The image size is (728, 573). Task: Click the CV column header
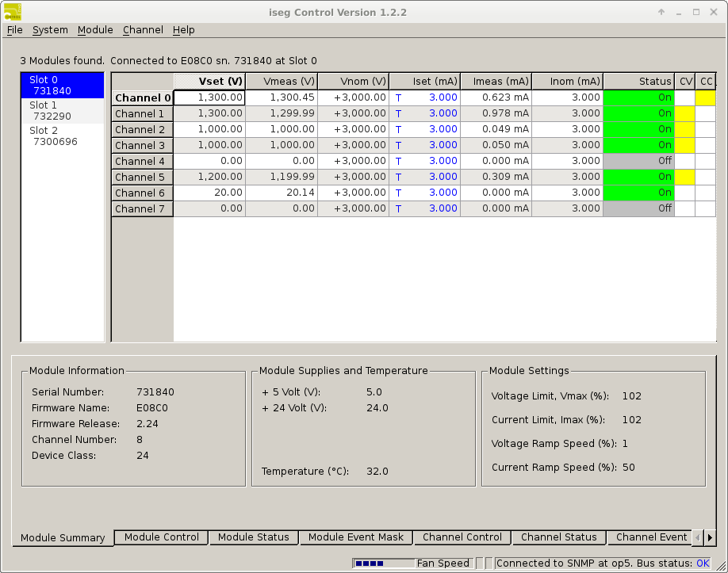pyautogui.click(x=685, y=81)
